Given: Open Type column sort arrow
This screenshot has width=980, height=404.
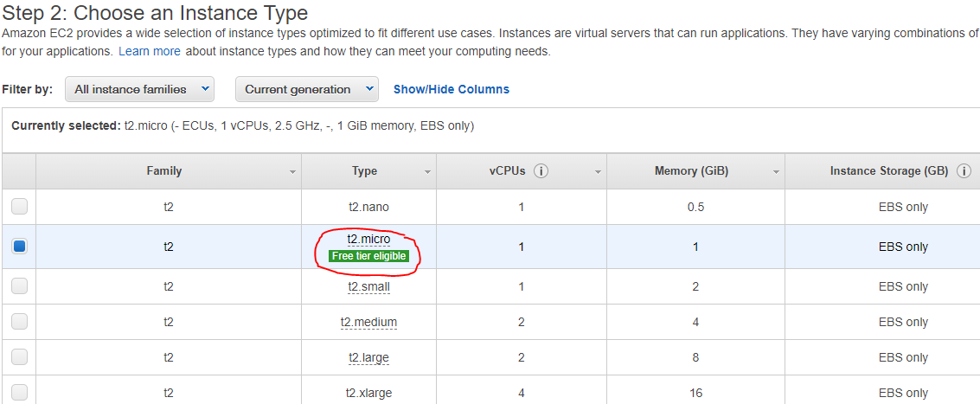Looking at the screenshot, I should click(427, 172).
